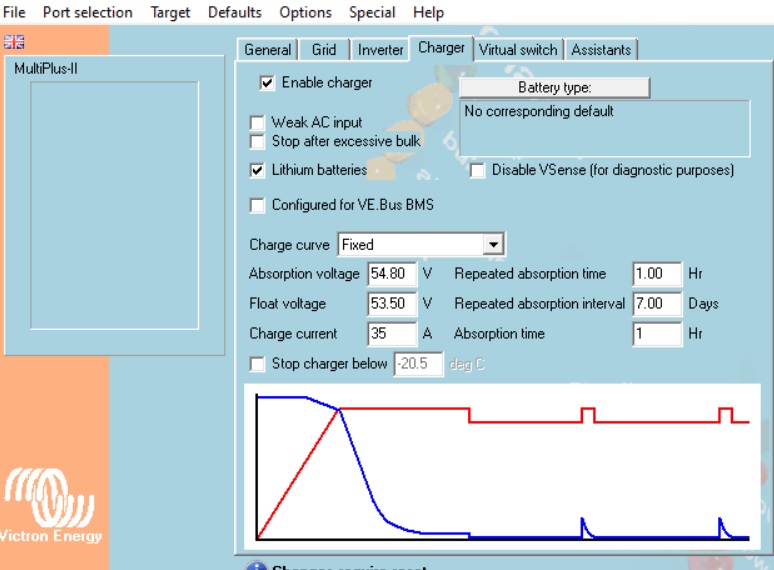Screen dimensions: 774x570
Task: Enable the Weak AC input checkbox
Action: coord(257,123)
